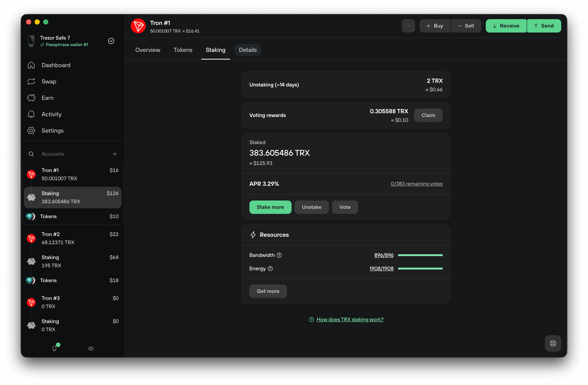Click the device status icon at sidebar bottom
The width and height of the screenshot is (588, 385).
55,348
